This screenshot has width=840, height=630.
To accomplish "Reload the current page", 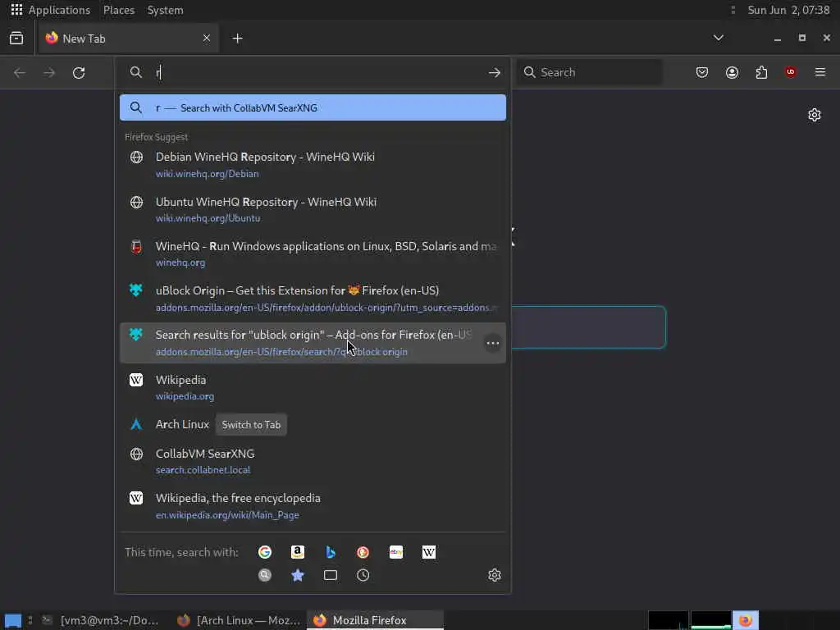I will (79, 72).
